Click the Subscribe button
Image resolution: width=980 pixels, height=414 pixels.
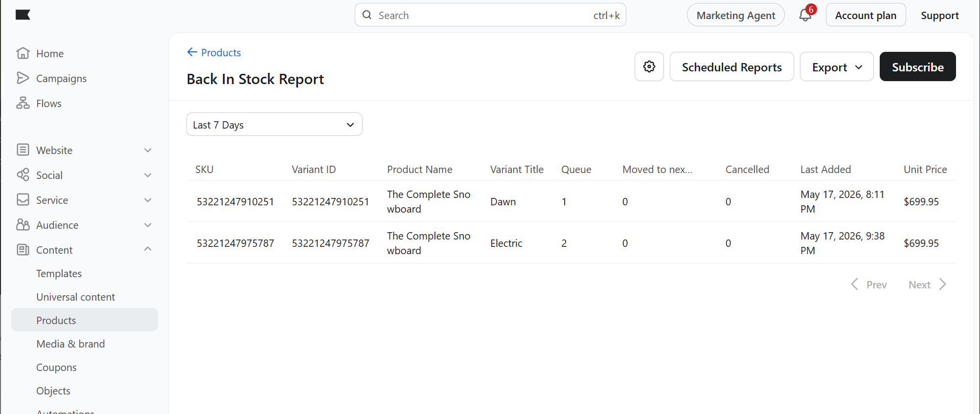coord(917,66)
